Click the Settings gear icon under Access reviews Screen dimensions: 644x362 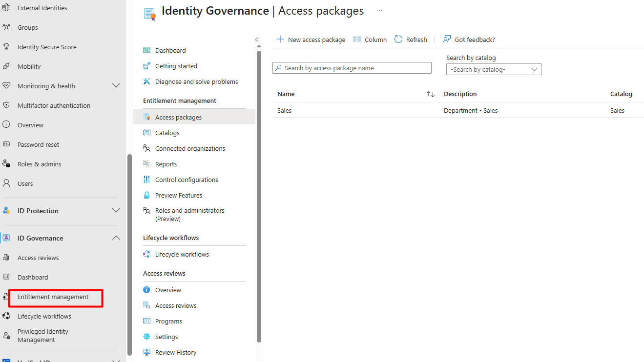[x=146, y=337]
